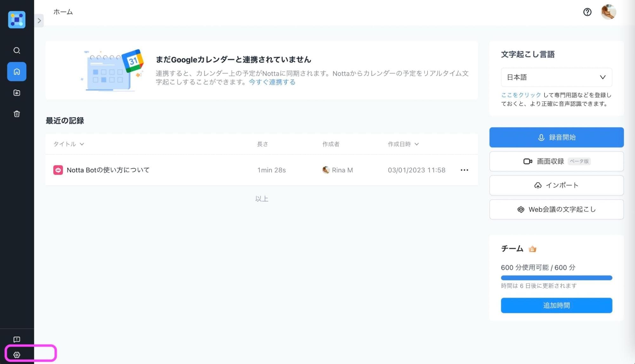Open the Notta Botの使い方について record
Screen dimensions: 635x364
108,170
